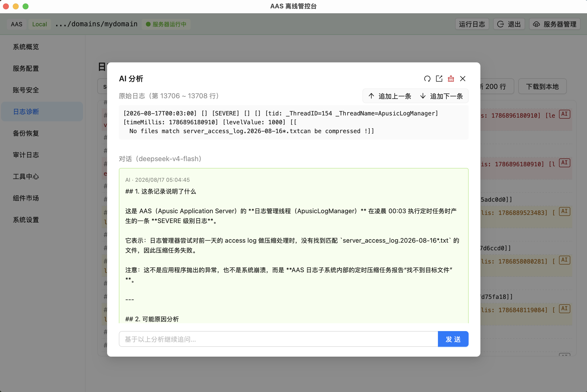
Task: Open 运行日志 in the top bar
Action: pos(472,24)
